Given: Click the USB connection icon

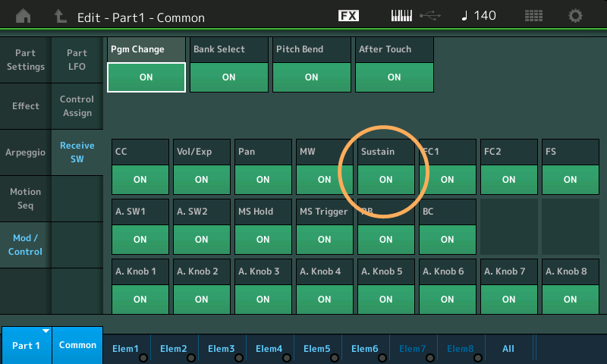Looking at the screenshot, I should pyautogui.click(x=430, y=16).
